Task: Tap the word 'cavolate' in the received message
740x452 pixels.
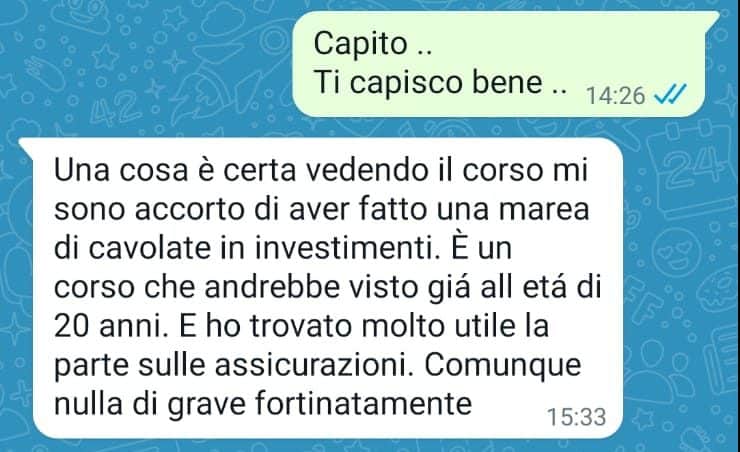Action: pyautogui.click(x=149, y=247)
